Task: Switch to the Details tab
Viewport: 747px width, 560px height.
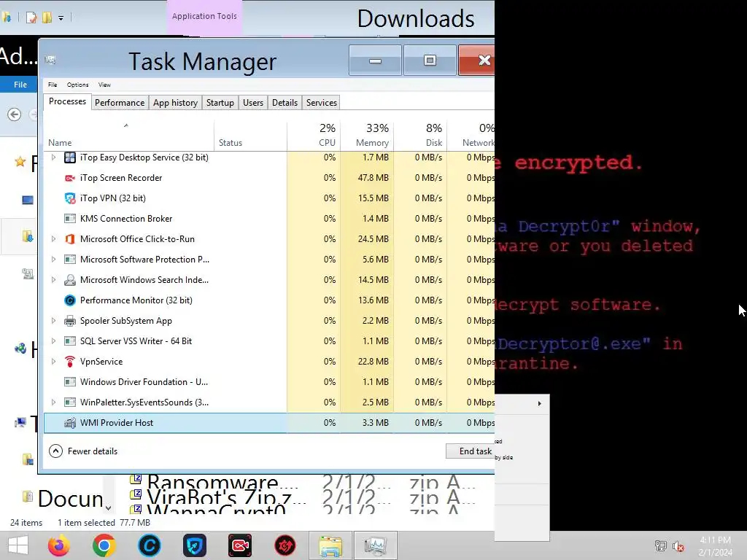Action: coord(285,103)
